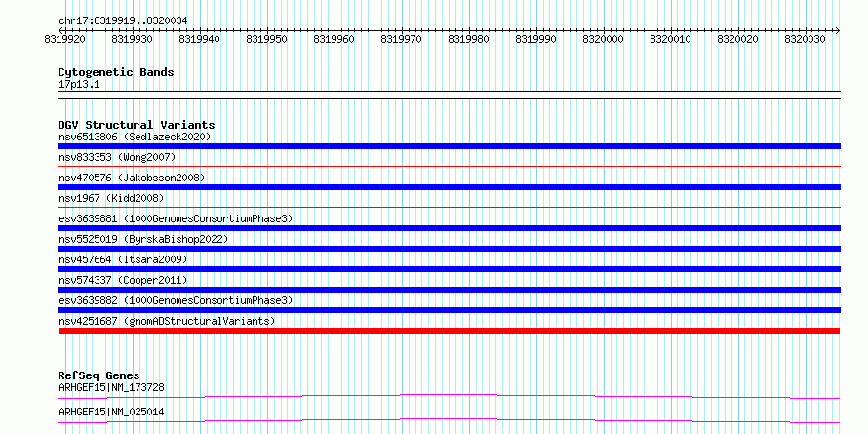Click the 8319980 ruler tick label
Image resolution: width=868 pixels, height=434 pixels.
coord(469,39)
